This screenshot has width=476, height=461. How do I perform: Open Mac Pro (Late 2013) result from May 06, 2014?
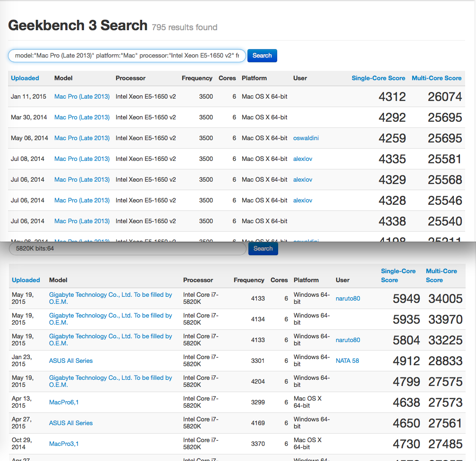[x=82, y=138]
